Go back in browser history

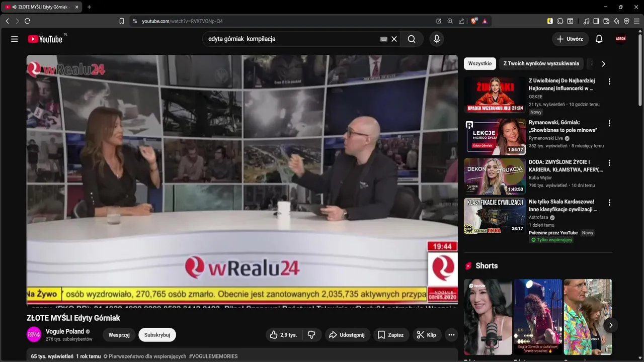click(x=7, y=21)
